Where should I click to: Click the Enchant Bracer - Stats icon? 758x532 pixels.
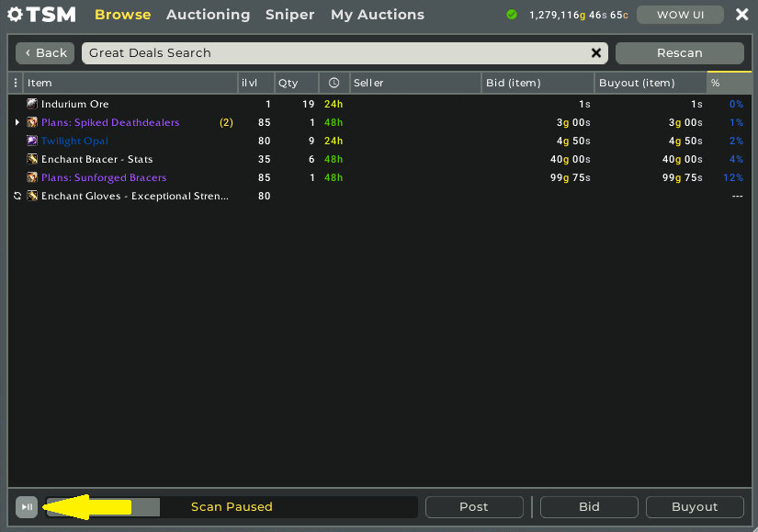32,159
